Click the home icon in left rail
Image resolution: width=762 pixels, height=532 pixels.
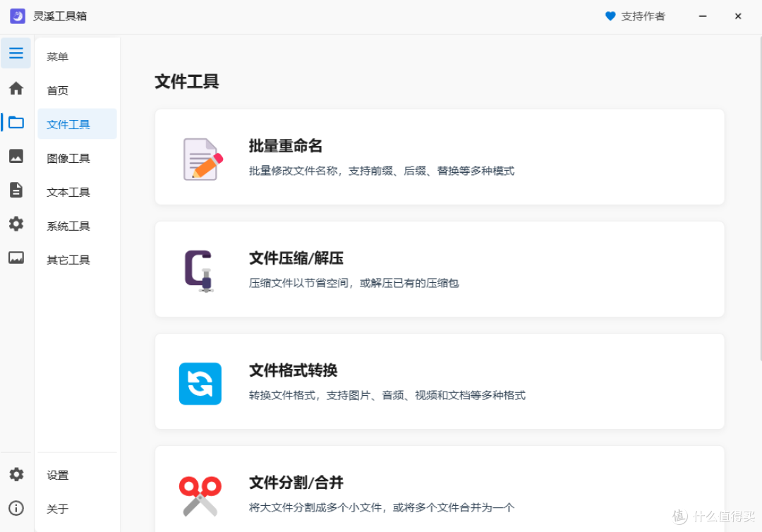click(16, 88)
